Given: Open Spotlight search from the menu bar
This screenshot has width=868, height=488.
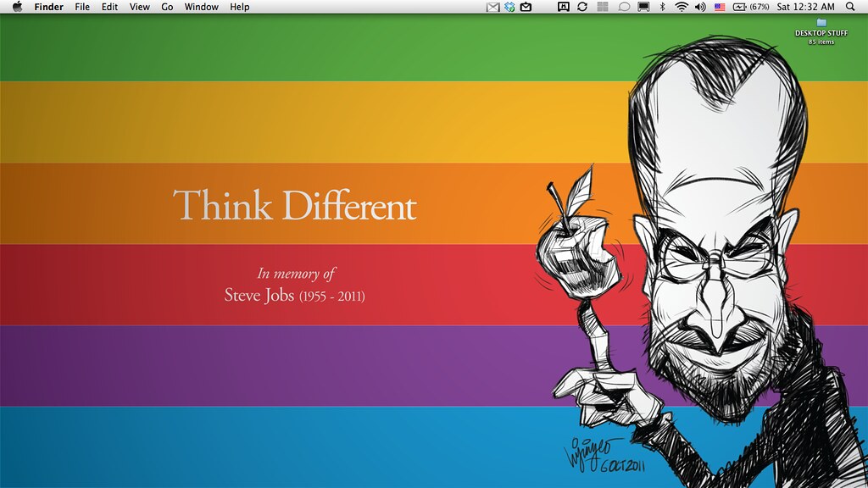Looking at the screenshot, I should pyautogui.click(x=849, y=7).
